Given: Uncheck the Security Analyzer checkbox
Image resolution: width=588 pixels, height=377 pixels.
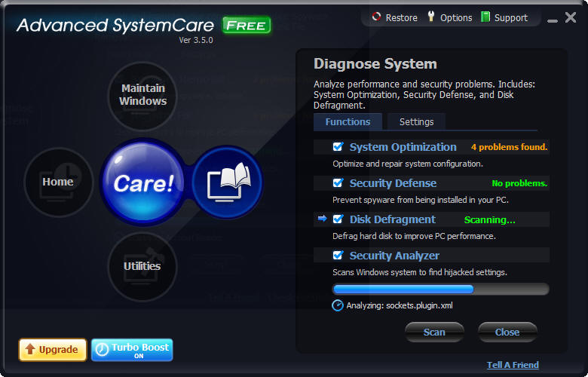Looking at the screenshot, I should tap(338, 255).
